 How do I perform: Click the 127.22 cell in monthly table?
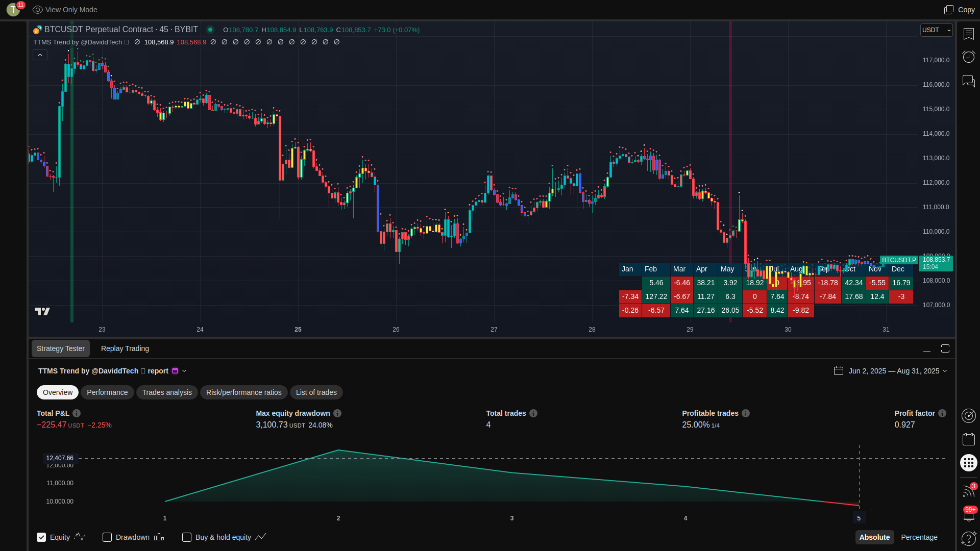click(656, 296)
